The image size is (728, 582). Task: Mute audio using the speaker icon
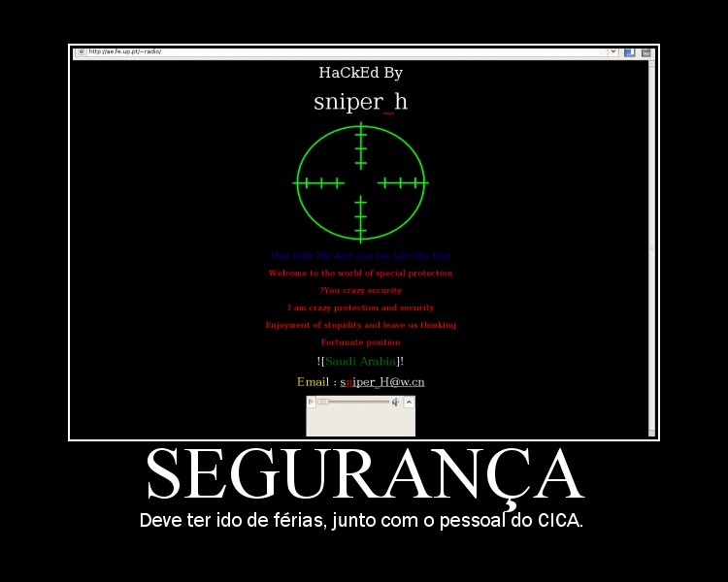[x=396, y=402]
